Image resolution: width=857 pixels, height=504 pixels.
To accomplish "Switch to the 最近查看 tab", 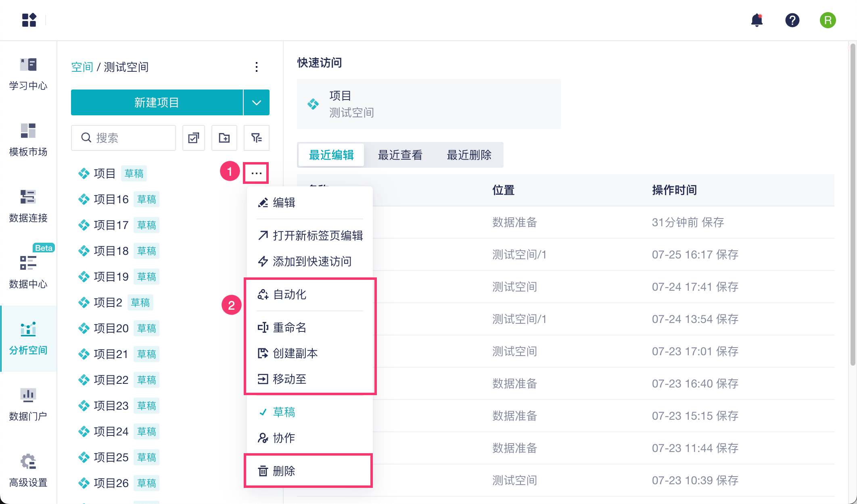I will click(x=400, y=155).
